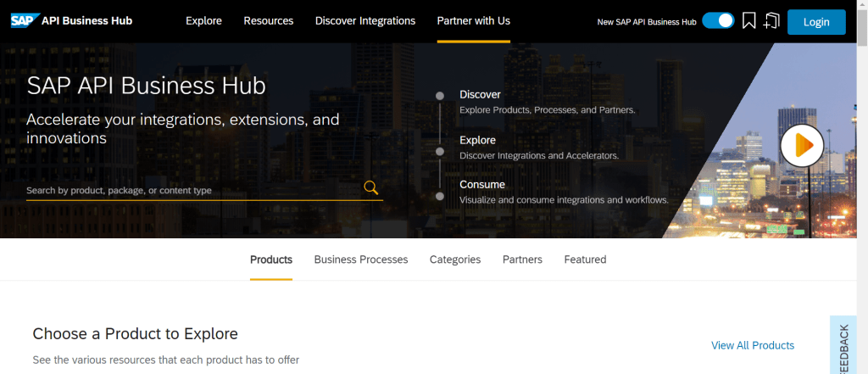868x374 pixels.
Task: Click the search magnifier icon
Action: pyautogui.click(x=371, y=187)
